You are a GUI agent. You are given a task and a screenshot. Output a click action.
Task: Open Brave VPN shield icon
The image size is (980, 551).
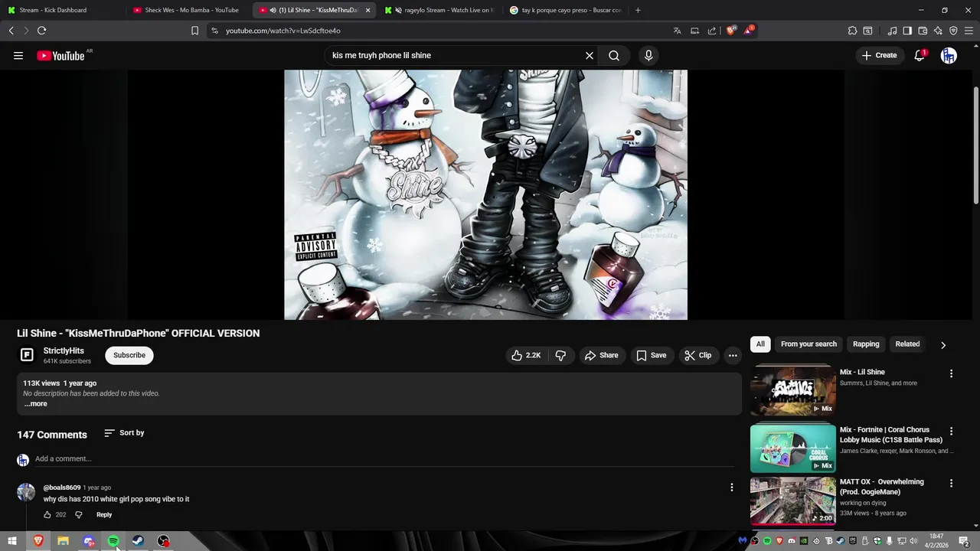tap(953, 31)
